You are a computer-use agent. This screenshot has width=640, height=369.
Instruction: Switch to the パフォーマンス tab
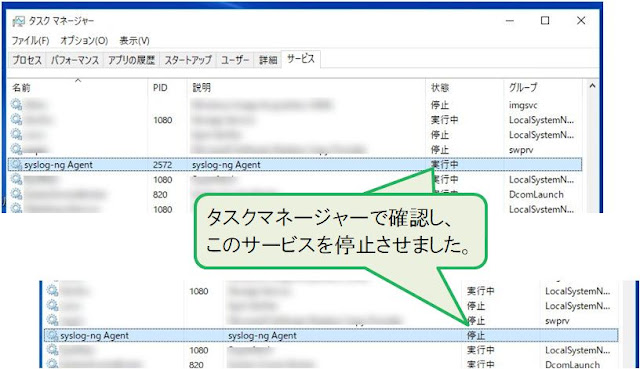(x=75, y=60)
